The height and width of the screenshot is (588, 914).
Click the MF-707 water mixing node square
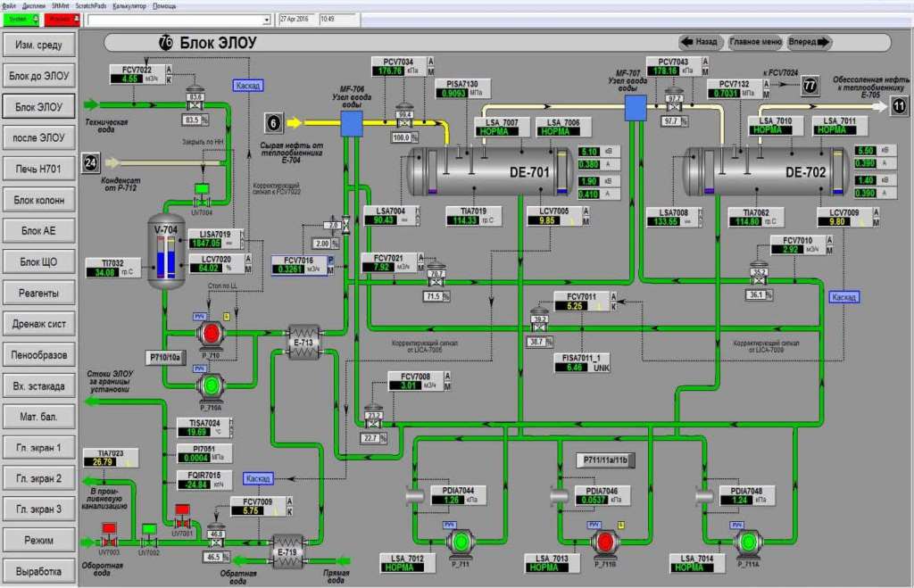click(636, 108)
